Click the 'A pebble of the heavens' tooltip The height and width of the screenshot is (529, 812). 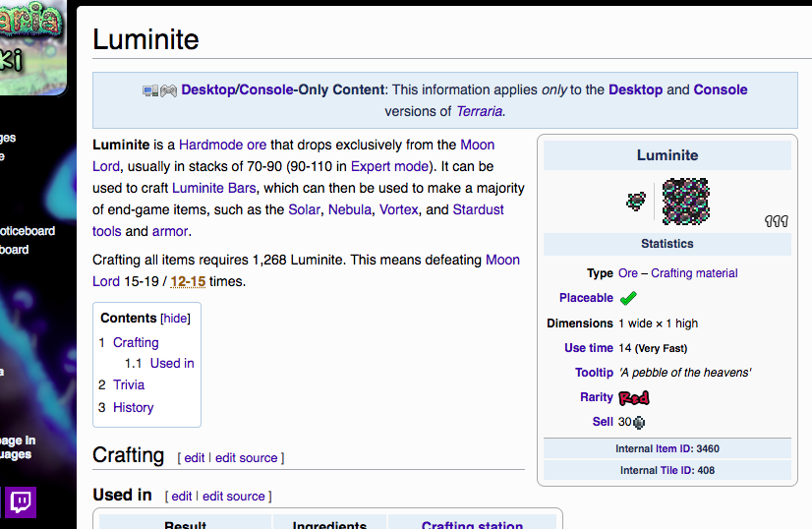point(685,373)
